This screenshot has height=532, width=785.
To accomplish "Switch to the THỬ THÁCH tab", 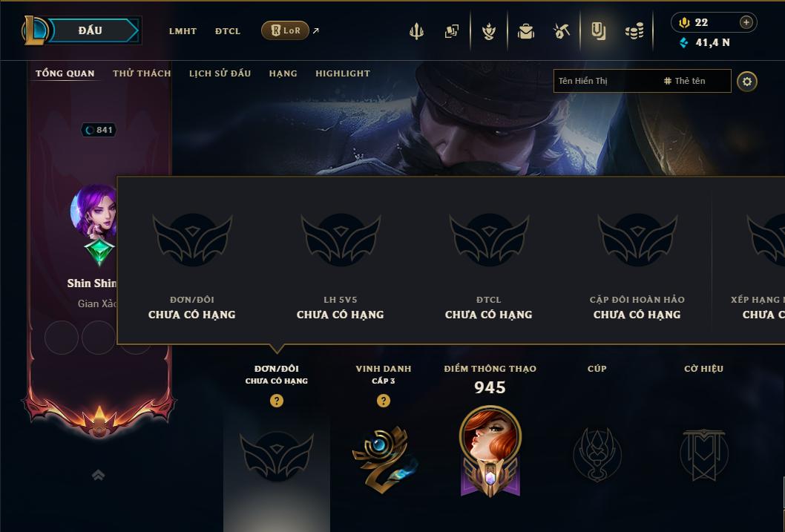I will [142, 73].
